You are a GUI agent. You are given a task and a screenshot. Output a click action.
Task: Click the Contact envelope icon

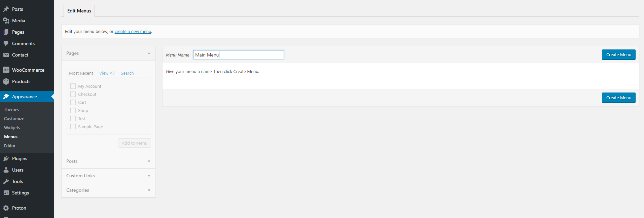click(6, 55)
